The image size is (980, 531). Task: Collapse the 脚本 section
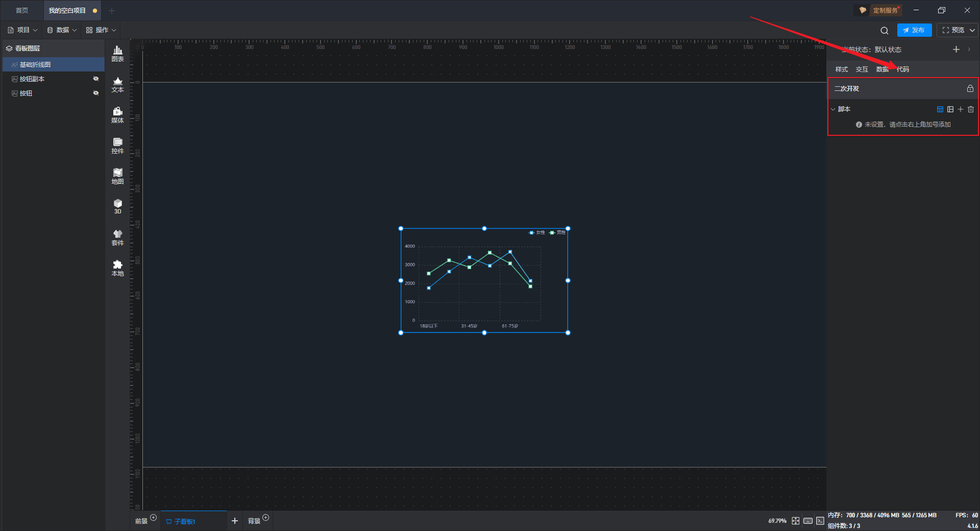tap(833, 109)
